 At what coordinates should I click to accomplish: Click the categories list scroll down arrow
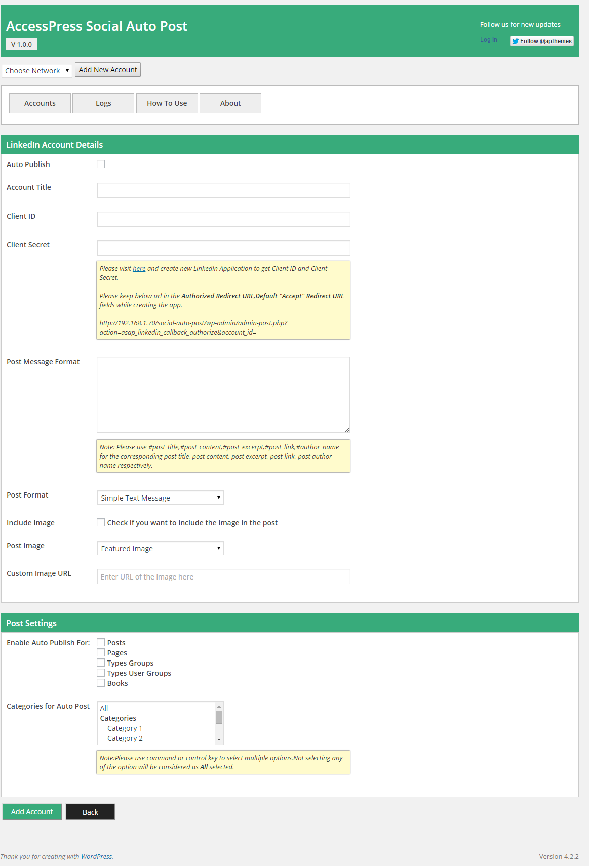219,740
